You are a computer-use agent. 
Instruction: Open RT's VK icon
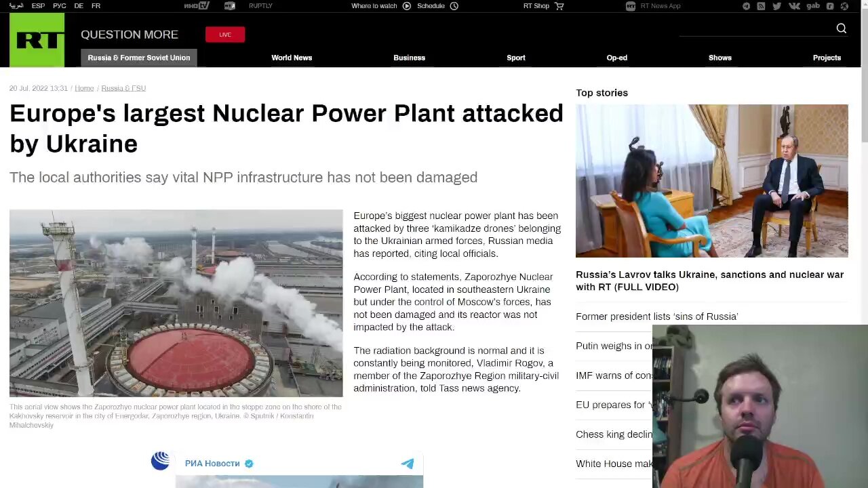(x=794, y=6)
